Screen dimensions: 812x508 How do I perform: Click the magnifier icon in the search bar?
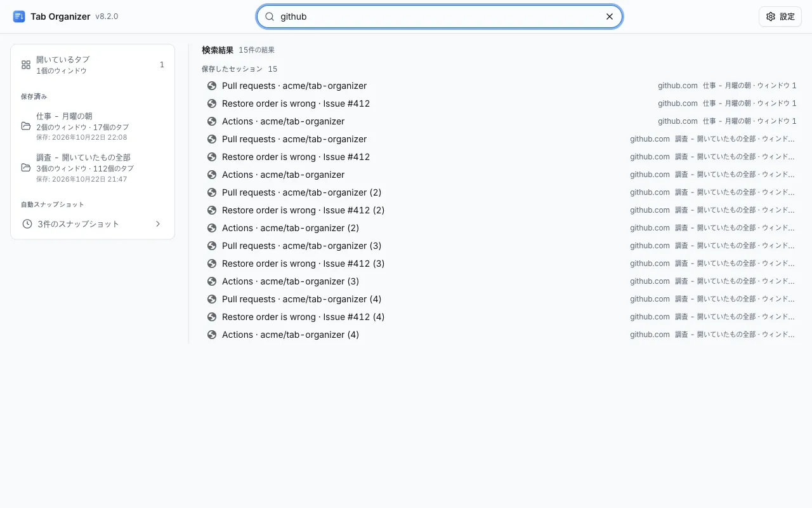[270, 17]
